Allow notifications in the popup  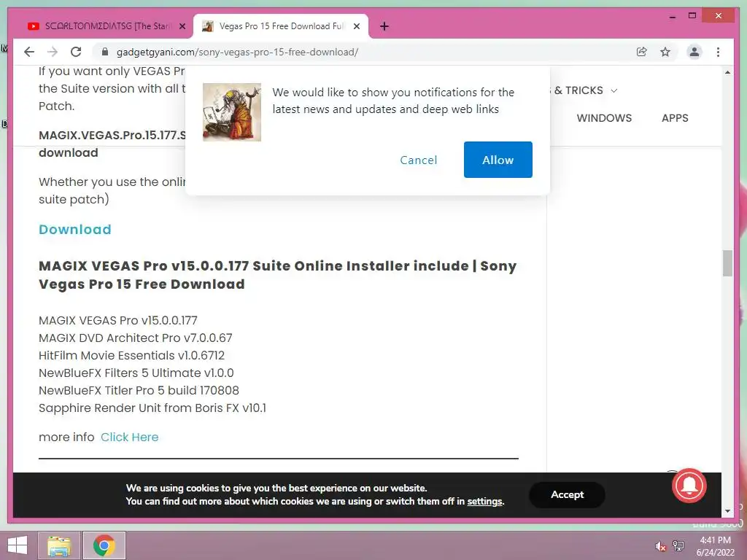[x=498, y=160]
